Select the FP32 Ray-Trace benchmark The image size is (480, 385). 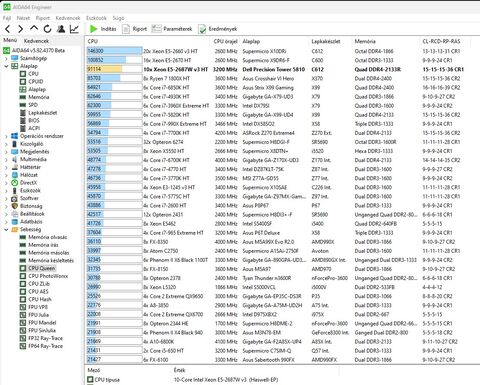point(41,338)
